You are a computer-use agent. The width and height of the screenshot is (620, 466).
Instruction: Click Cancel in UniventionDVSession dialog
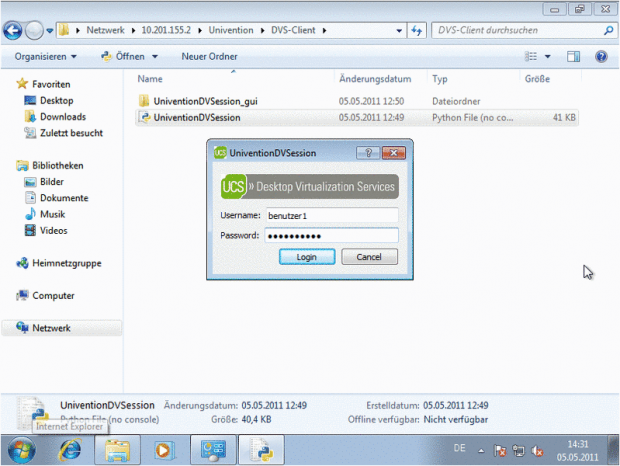pyautogui.click(x=369, y=257)
